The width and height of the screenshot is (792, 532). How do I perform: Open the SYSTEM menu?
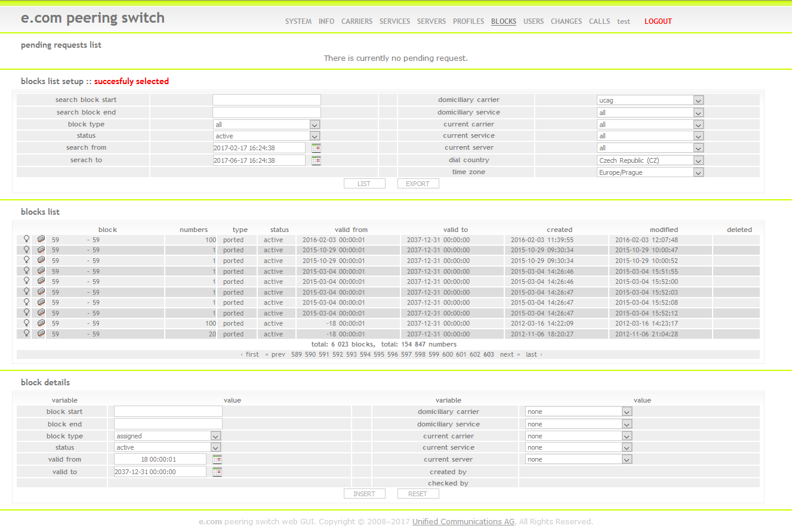coord(298,21)
